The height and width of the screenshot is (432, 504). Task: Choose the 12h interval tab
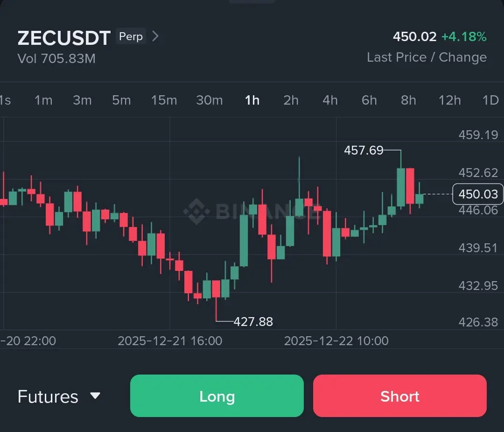click(x=449, y=100)
